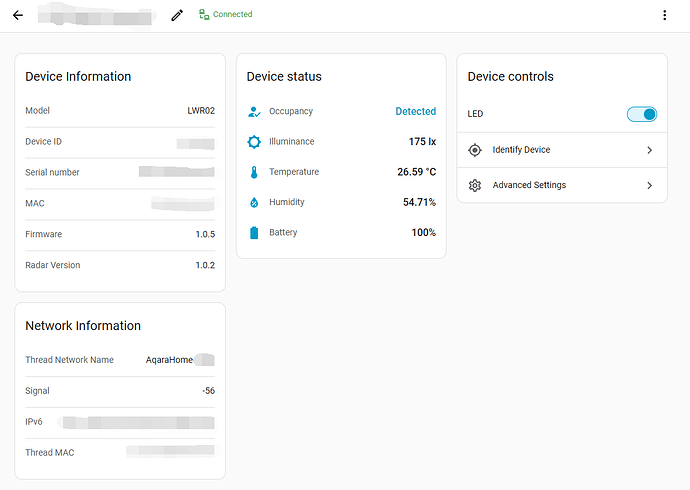The width and height of the screenshot is (690, 490).
Task: Click the Radar Version label
Action: coord(53,265)
